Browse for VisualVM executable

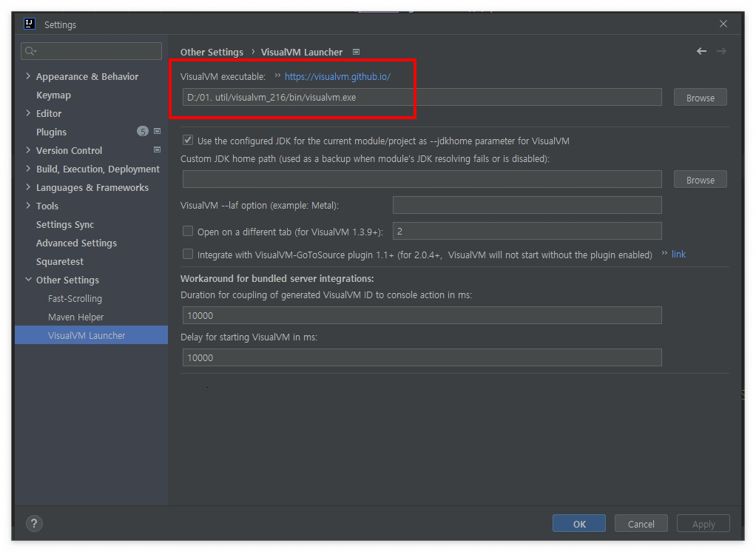click(x=700, y=98)
